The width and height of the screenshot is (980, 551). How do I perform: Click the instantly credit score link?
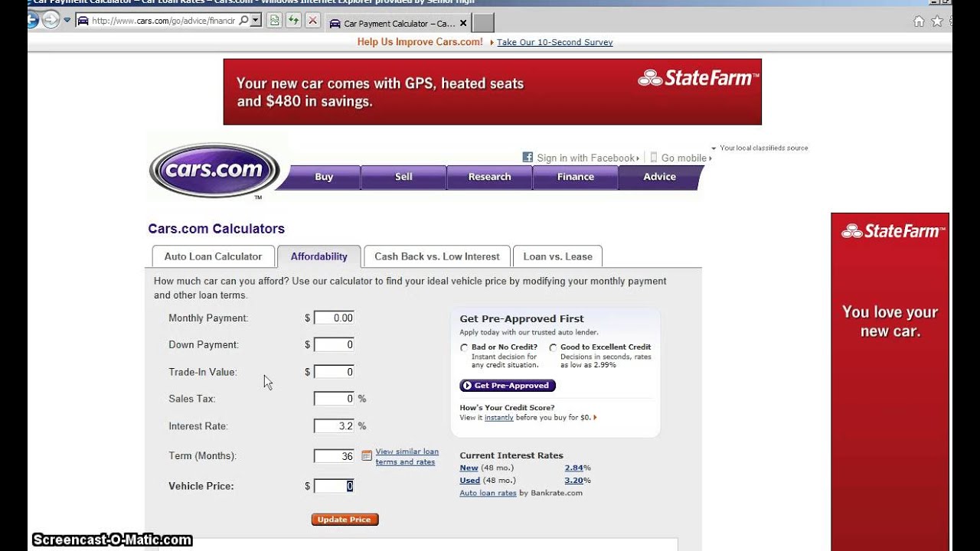[498, 418]
